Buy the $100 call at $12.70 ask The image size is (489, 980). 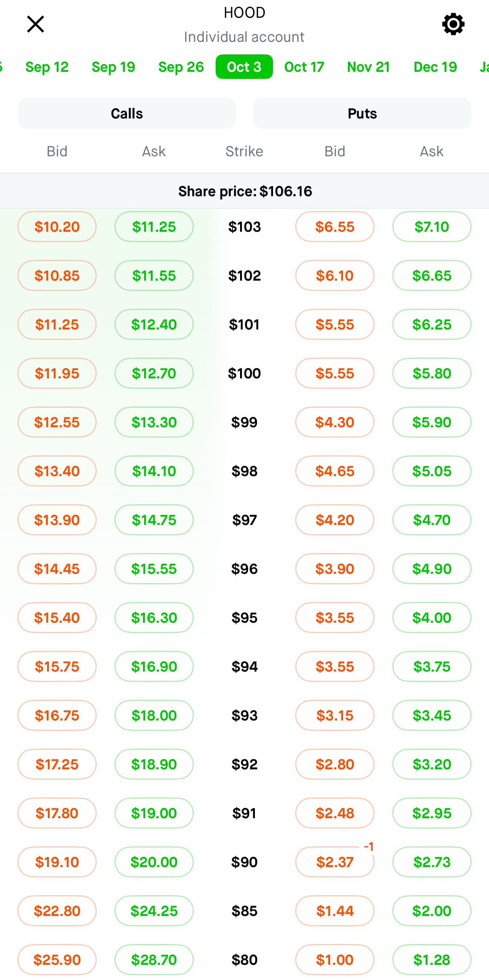tap(154, 373)
